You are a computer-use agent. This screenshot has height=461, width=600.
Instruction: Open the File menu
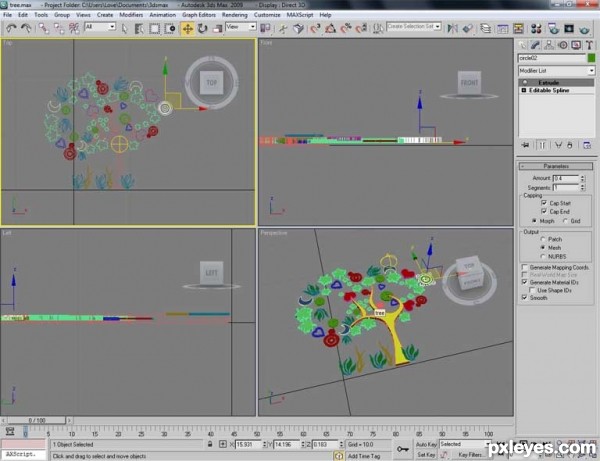7,15
